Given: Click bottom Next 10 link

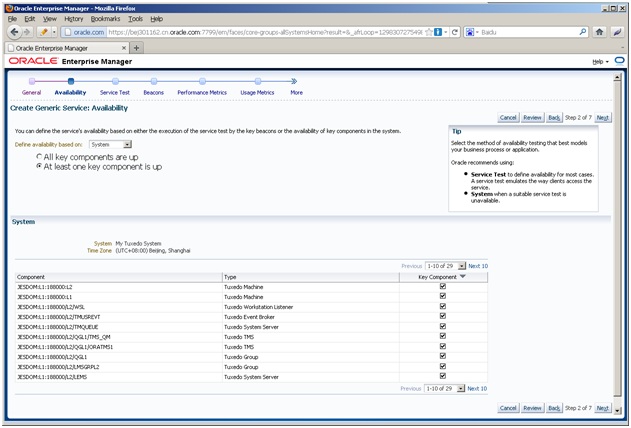Looking at the screenshot, I should [477, 389].
